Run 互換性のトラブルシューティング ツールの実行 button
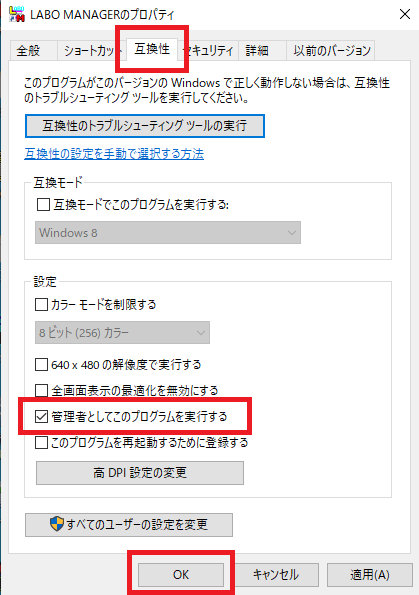 (x=145, y=126)
